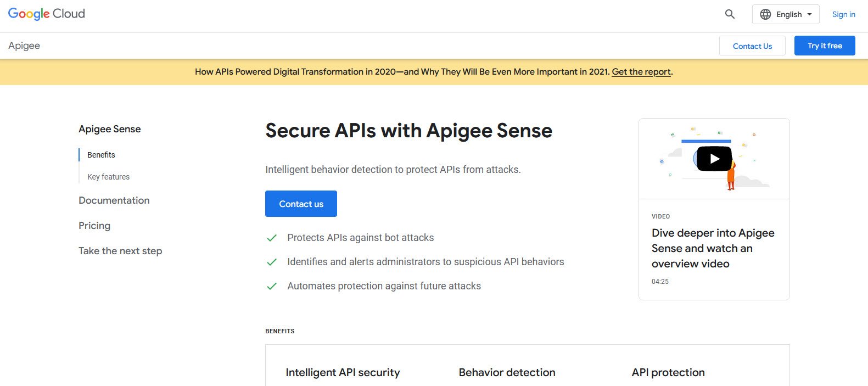Open the Apigee product header link

24,46
